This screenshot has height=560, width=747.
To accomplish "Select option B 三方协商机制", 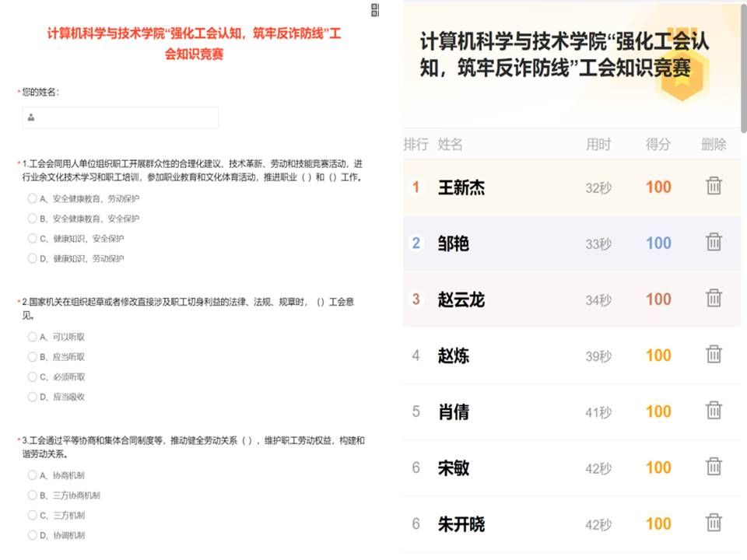I will point(33,495).
